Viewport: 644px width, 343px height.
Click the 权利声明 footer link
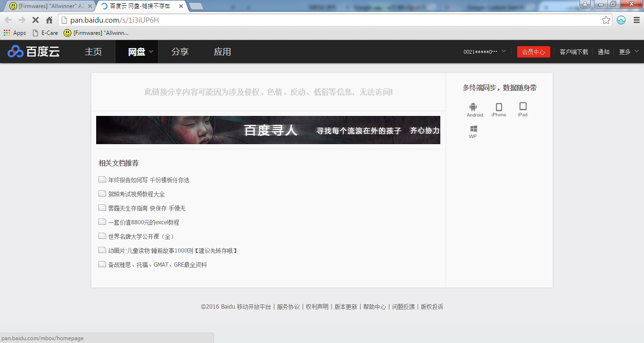click(x=317, y=307)
